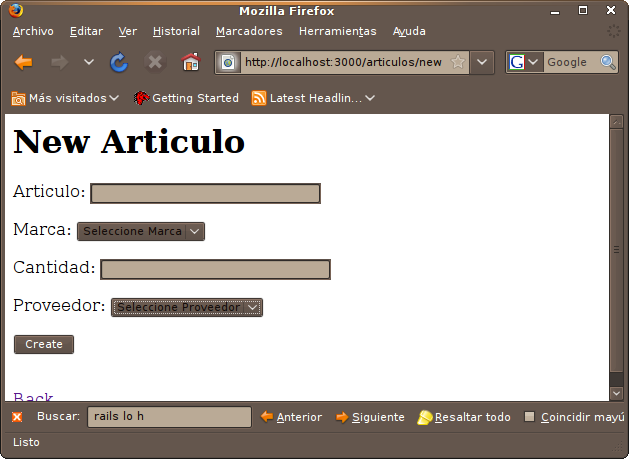Click the vertical page scrollbar
Viewport: 629px width, 459px height.
[616, 250]
